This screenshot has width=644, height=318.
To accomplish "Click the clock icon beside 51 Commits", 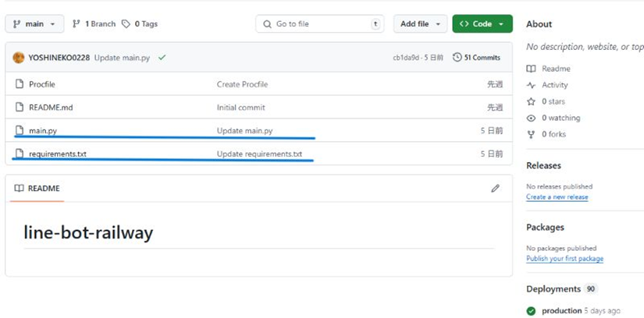I will (457, 58).
